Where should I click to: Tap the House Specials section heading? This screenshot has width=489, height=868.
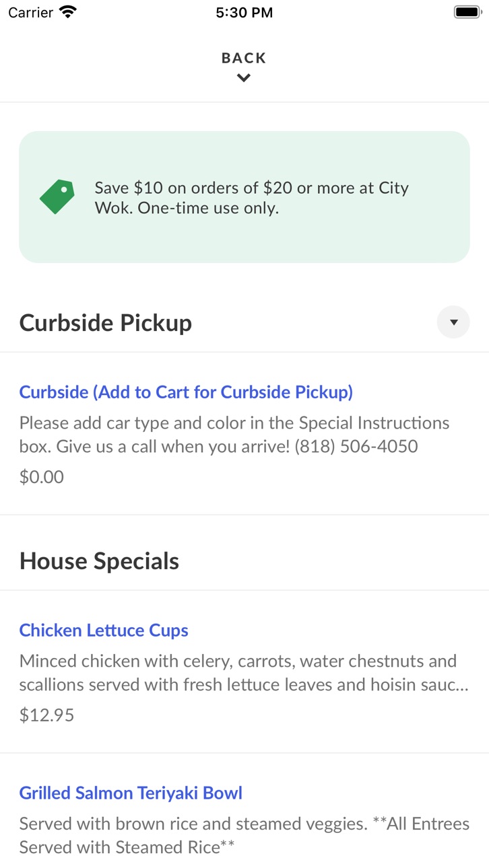(99, 561)
